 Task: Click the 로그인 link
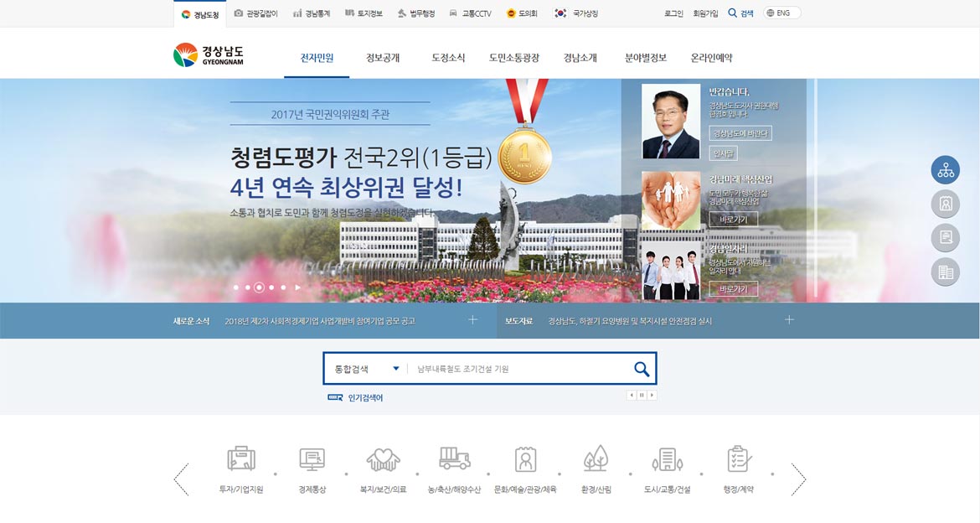(673, 13)
